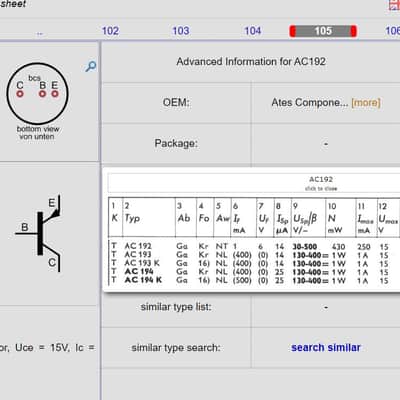Close the AC192 popup via its title
The height and width of the screenshot is (400, 400).
[x=321, y=179]
